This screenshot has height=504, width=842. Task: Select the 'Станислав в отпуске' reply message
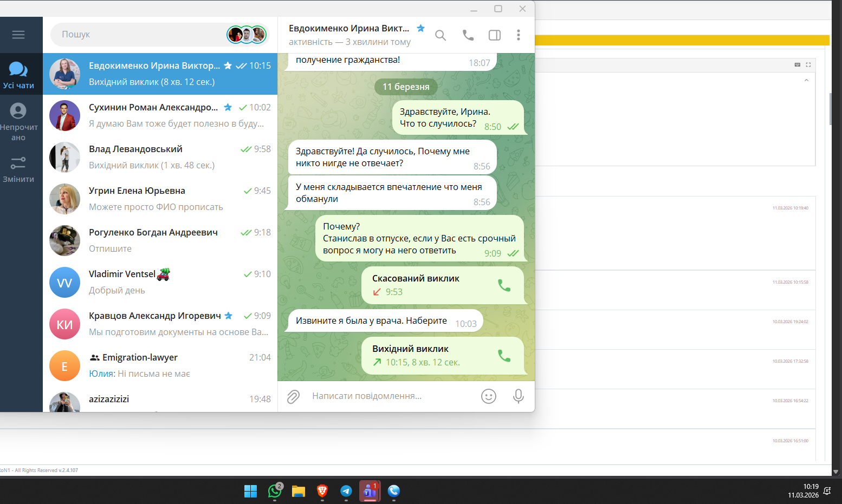coord(420,239)
